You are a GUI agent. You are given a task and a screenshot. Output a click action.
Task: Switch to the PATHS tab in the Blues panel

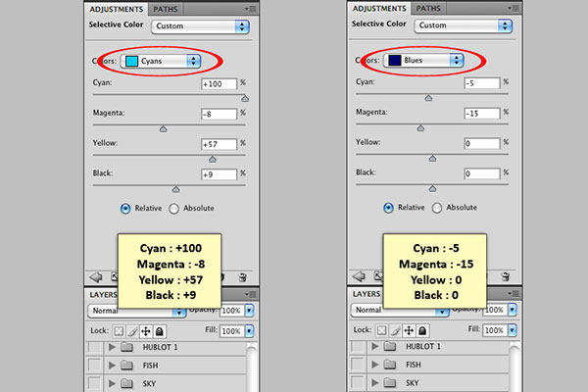pyautogui.click(x=428, y=8)
